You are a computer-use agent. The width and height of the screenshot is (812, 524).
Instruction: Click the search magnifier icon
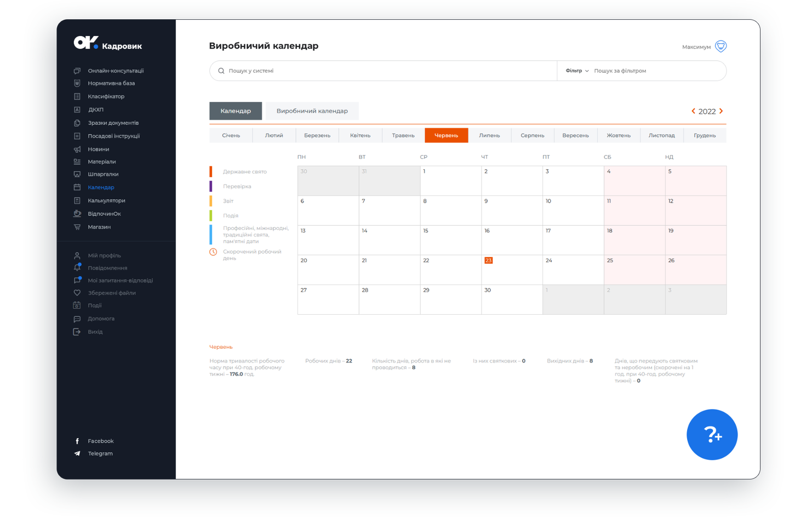click(x=221, y=71)
